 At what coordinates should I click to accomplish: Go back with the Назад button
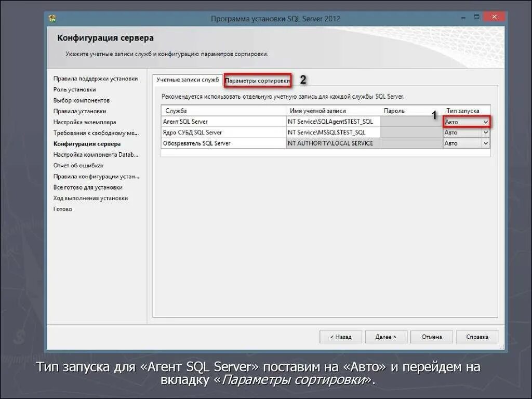(x=341, y=337)
